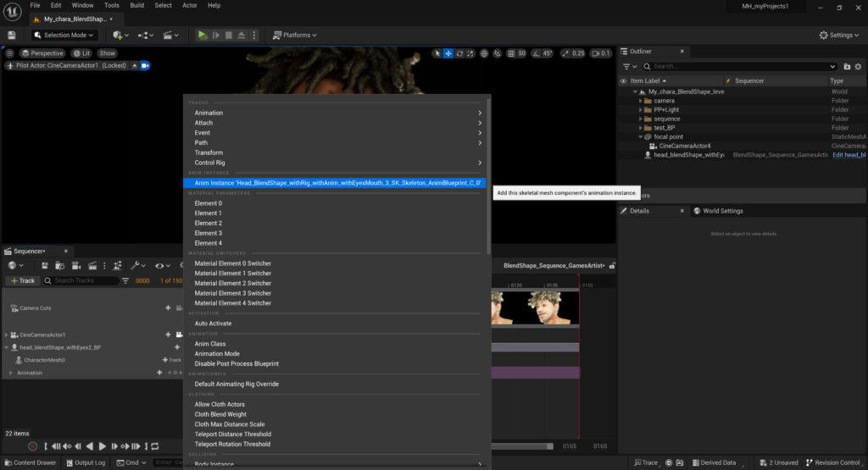Click the Outliner settings gear icon
Image resolution: width=868 pixels, height=470 pixels.
click(x=859, y=66)
